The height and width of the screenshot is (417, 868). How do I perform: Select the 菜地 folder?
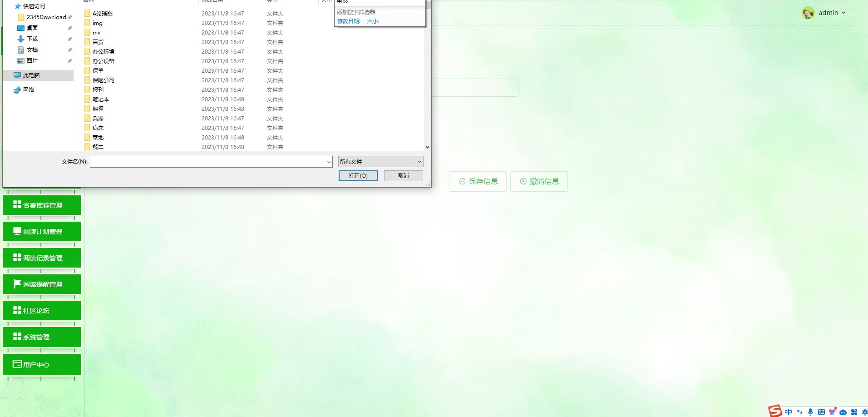(98, 137)
